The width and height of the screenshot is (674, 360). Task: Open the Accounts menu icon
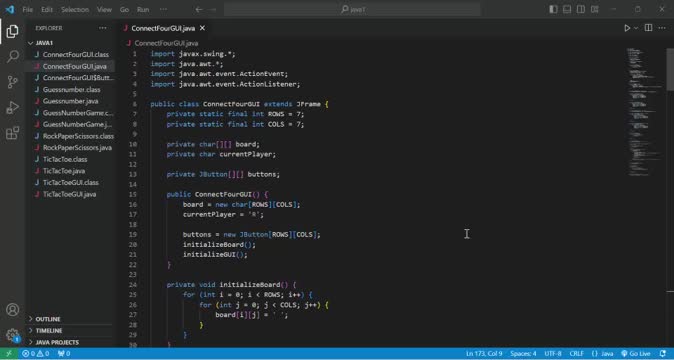pos(12,309)
